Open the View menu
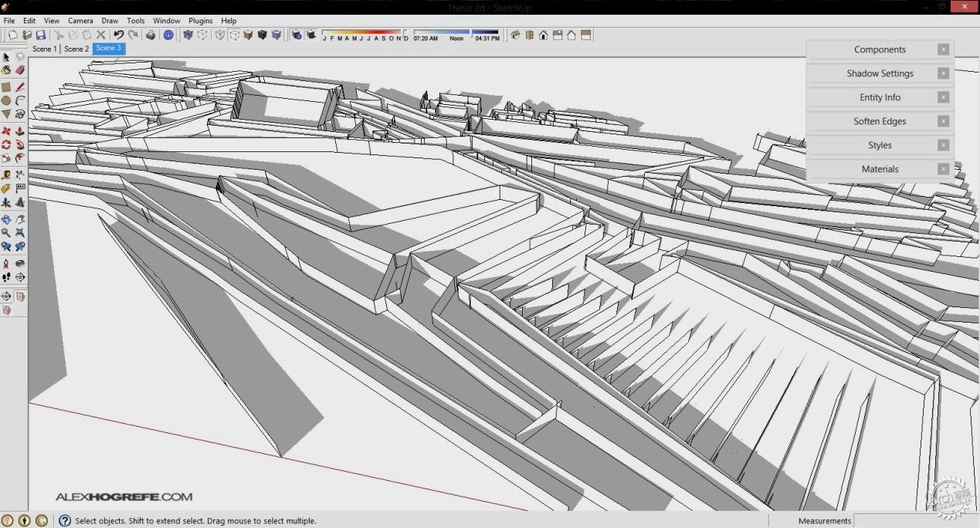Screen dimensions: 980x528 tap(52, 21)
